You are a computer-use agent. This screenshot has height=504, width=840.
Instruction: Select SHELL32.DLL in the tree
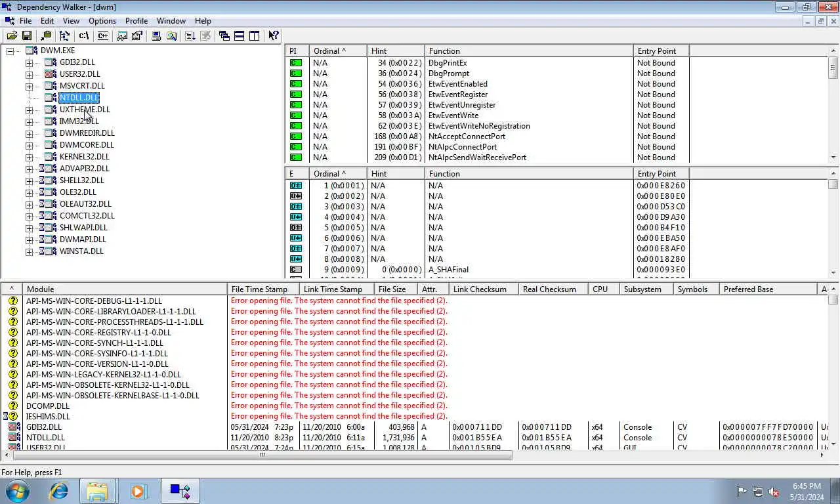coord(82,180)
